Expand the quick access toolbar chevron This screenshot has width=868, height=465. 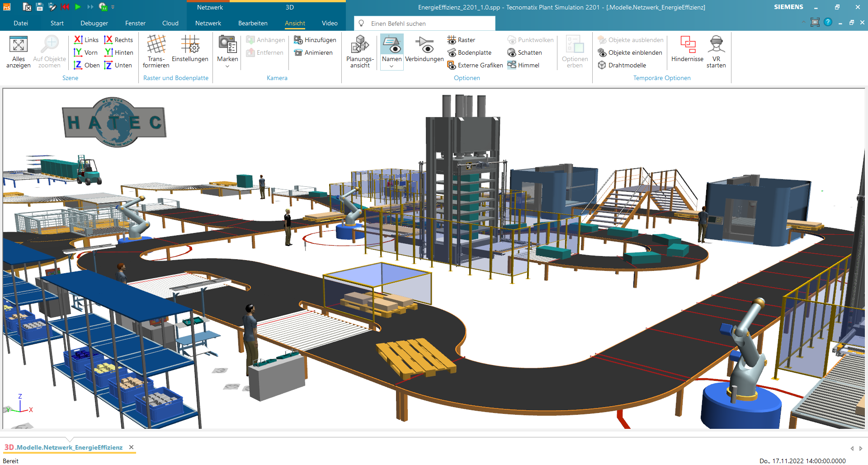click(x=112, y=7)
